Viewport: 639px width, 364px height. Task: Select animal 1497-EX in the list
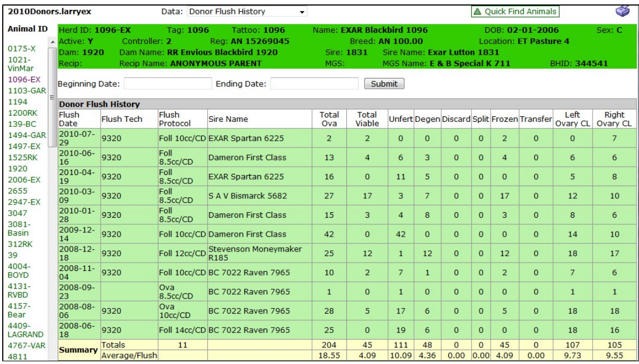[x=24, y=146]
